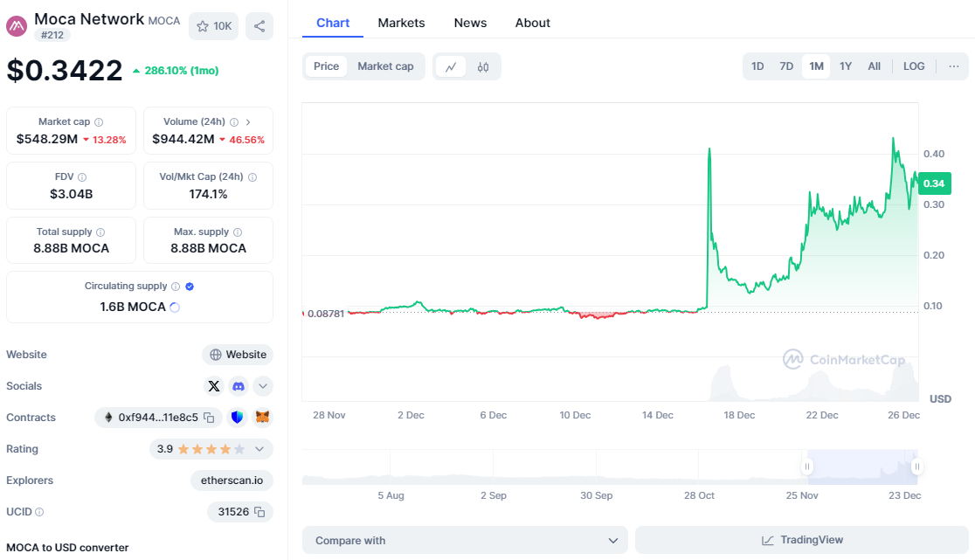The height and width of the screenshot is (560, 975).
Task: Add MOCA to watchlist via star button
Action: [214, 26]
